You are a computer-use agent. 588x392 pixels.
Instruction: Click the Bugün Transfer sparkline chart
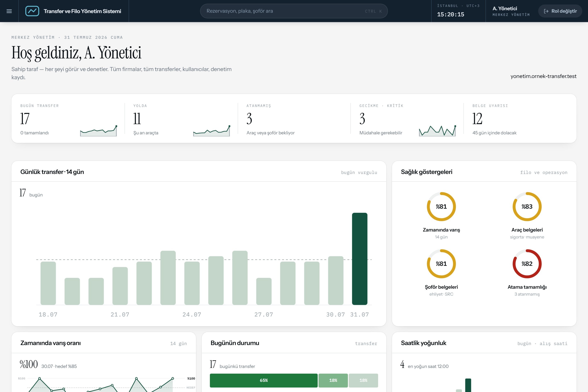[x=98, y=131]
